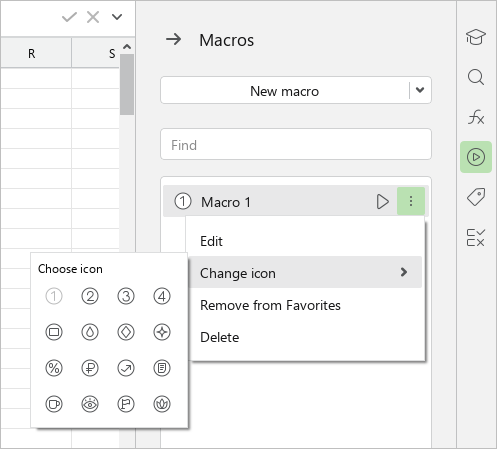This screenshot has width=497, height=449.
Task: Expand the New macro dropdown arrow
Action: pos(420,90)
